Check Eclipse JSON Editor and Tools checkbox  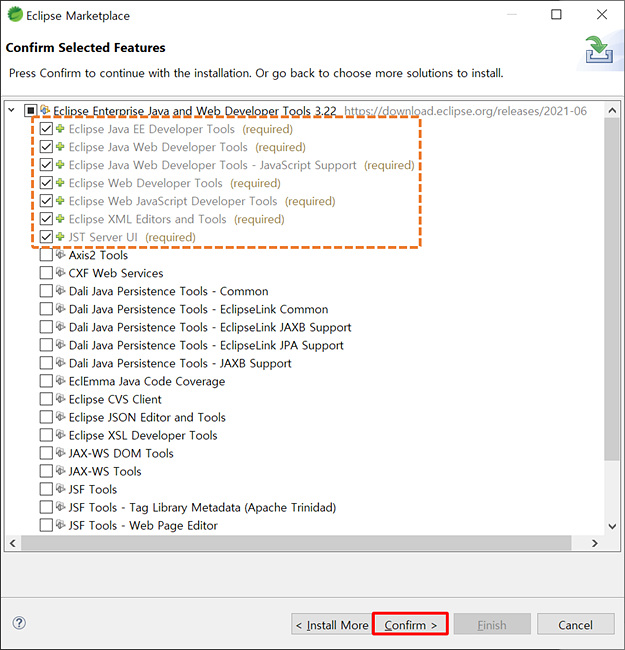point(46,417)
